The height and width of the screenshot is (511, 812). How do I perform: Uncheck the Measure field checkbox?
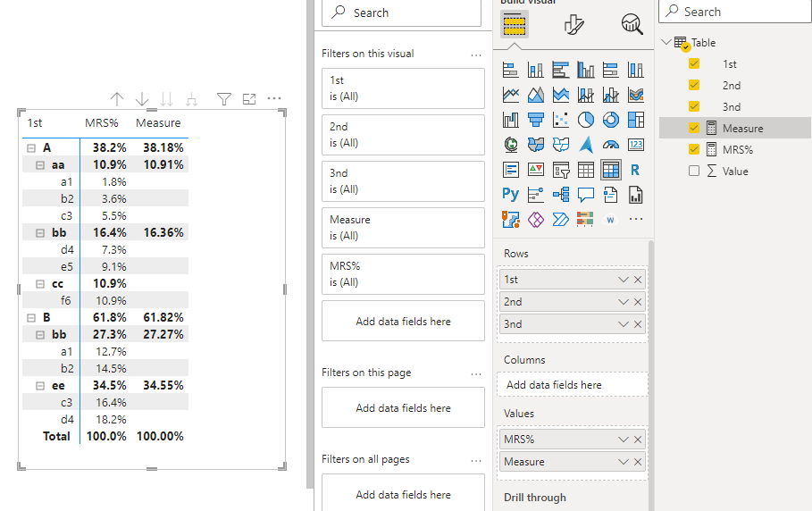pyautogui.click(x=694, y=128)
